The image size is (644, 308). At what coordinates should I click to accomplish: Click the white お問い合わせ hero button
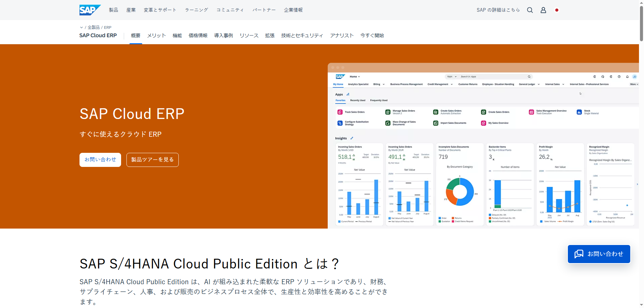(x=100, y=160)
